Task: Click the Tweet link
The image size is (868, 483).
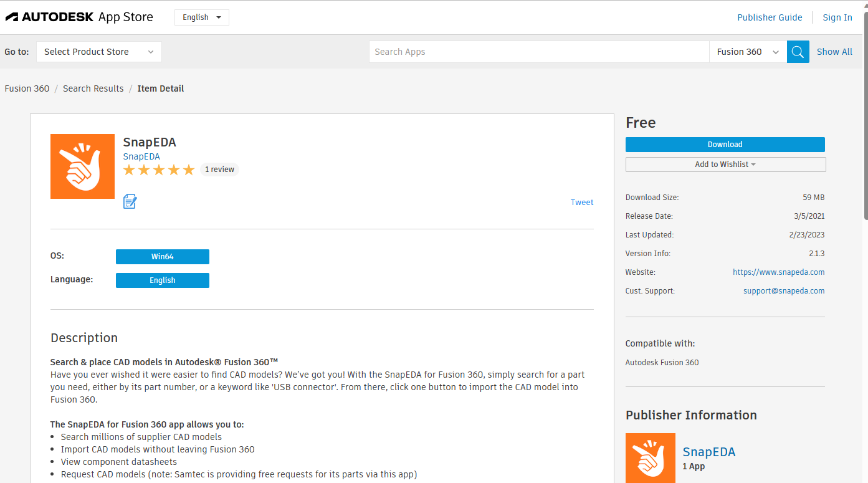Action: 582,202
